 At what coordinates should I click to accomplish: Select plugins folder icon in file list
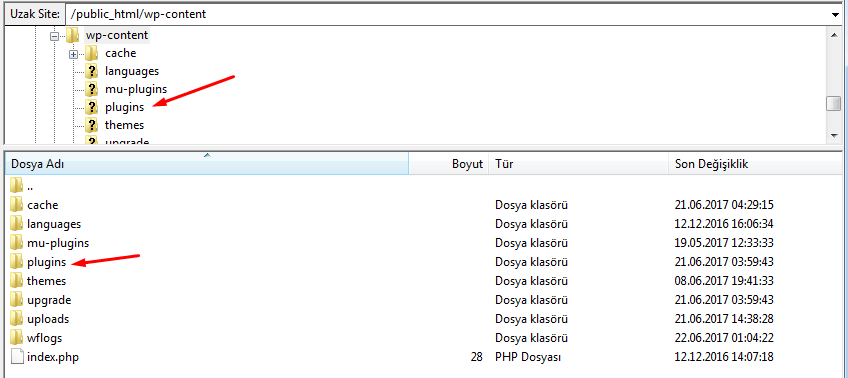[17, 262]
